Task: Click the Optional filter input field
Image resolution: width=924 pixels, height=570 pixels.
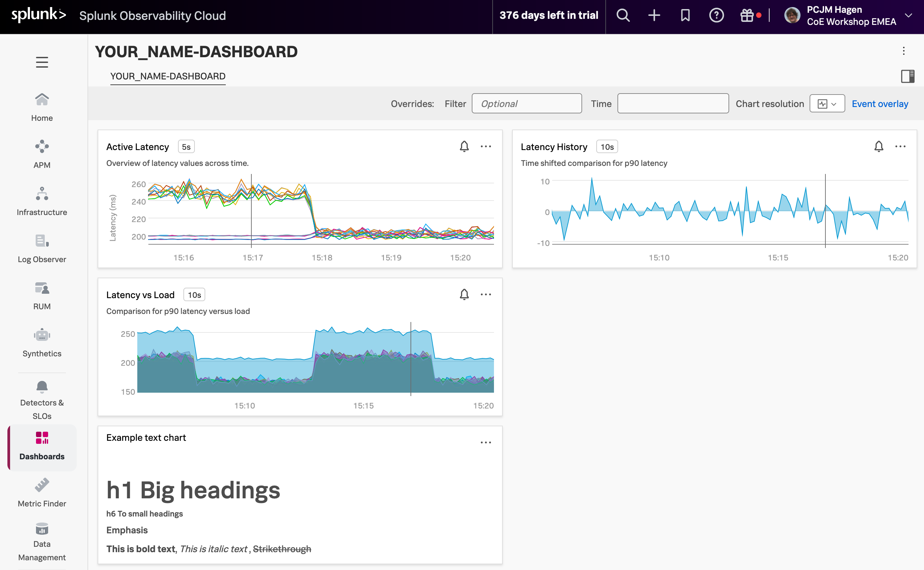Action: (x=526, y=104)
